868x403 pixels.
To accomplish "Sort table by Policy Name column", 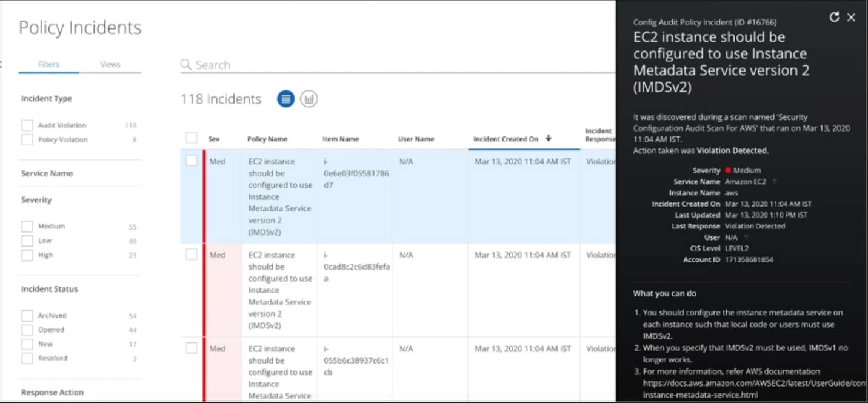I will click(267, 139).
